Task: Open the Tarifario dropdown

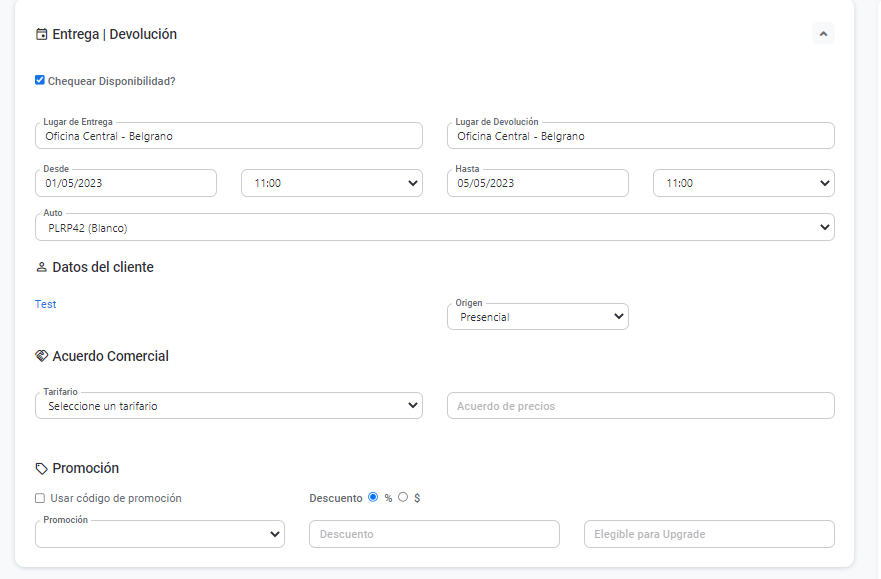Action: (228, 406)
